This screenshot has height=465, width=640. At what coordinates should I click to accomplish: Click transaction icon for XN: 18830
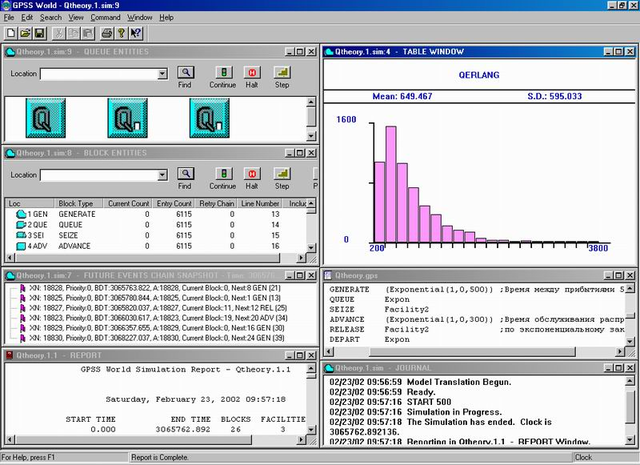click(22, 338)
